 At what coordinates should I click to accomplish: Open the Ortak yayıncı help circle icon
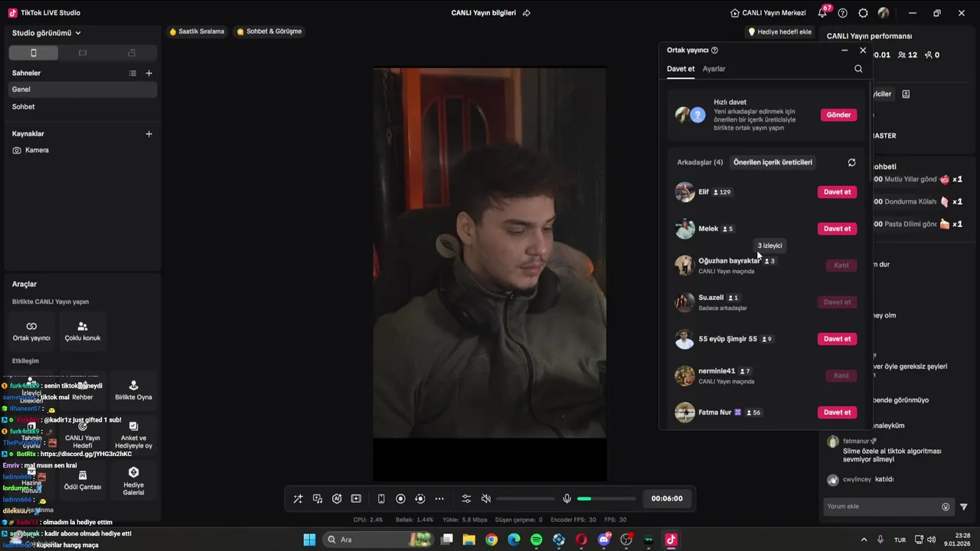point(714,51)
